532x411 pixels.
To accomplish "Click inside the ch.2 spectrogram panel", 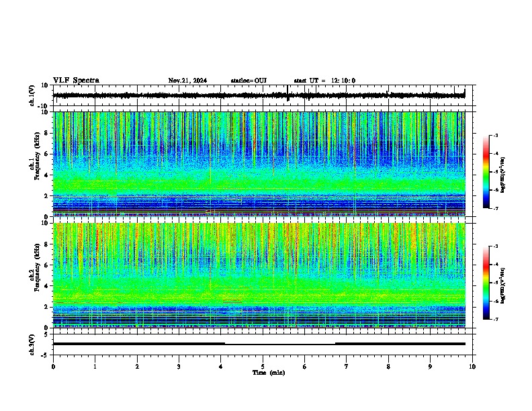I will (x=259, y=275).
